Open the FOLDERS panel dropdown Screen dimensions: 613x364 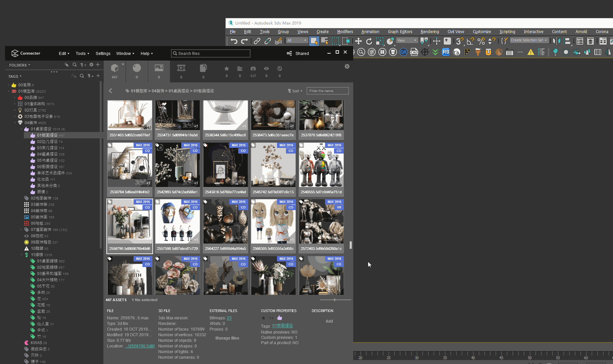click(x=20, y=65)
